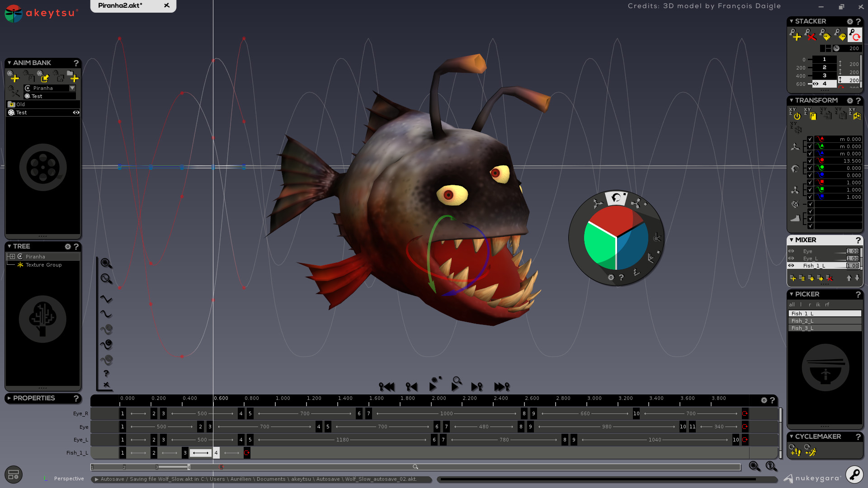The image size is (868, 488).
Task: Open the Piranha character dropdown in Anim Bank
Action: pyautogui.click(x=72, y=88)
